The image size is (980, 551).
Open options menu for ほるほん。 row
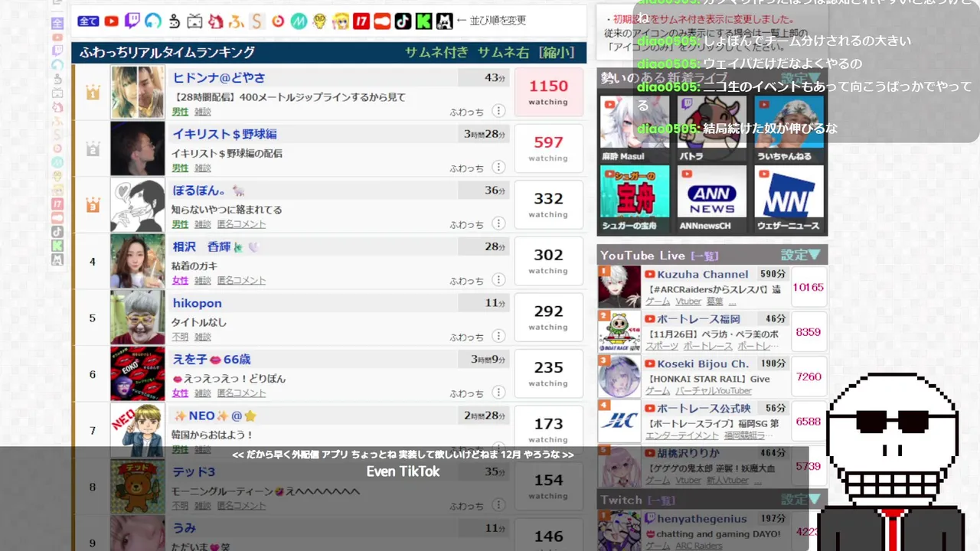tap(498, 223)
